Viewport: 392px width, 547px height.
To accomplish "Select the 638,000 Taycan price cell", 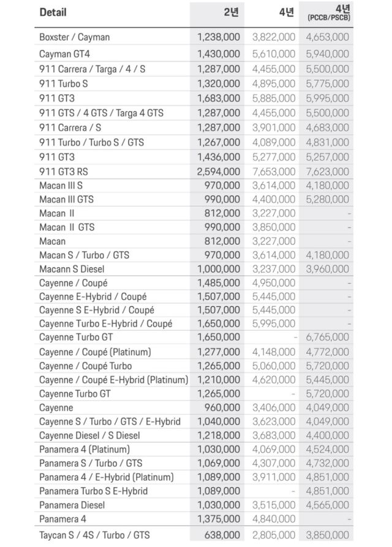I will (223, 535).
